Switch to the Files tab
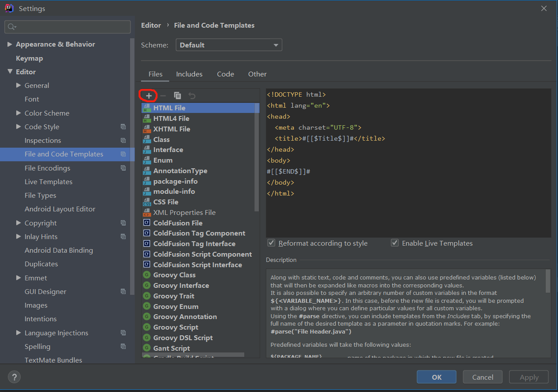Image resolution: width=558 pixels, height=392 pixels. click(155, 74)
